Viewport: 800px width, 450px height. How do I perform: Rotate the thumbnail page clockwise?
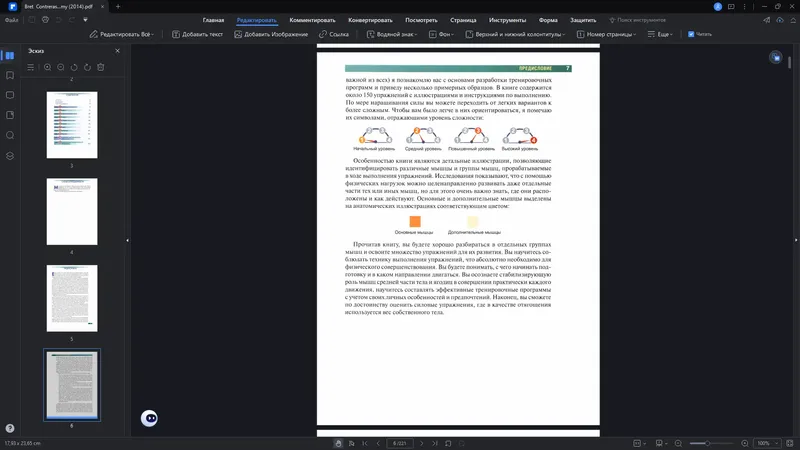point(87,67)
